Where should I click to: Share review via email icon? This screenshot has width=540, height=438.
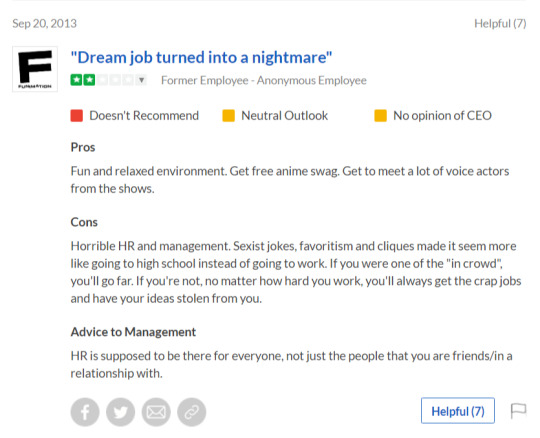156,412
